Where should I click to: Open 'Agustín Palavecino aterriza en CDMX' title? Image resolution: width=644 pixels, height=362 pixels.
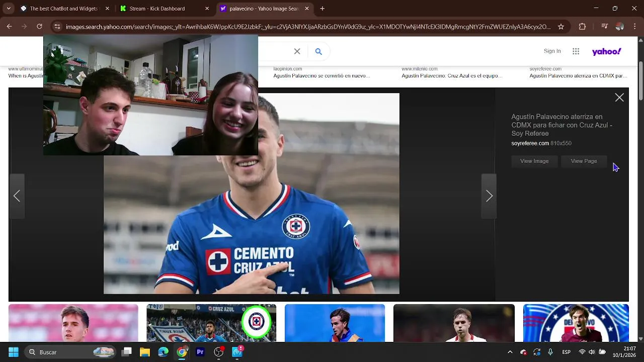pyautogui.click(x=562, y=125)
